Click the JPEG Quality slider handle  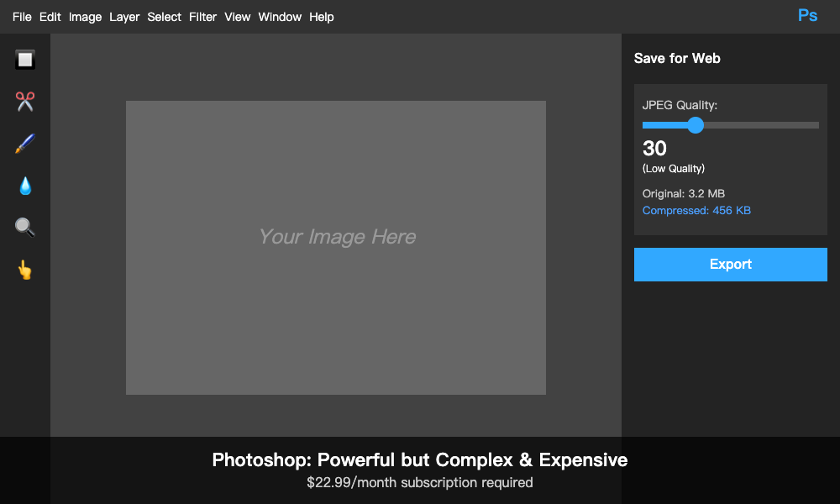click(696, 125)
